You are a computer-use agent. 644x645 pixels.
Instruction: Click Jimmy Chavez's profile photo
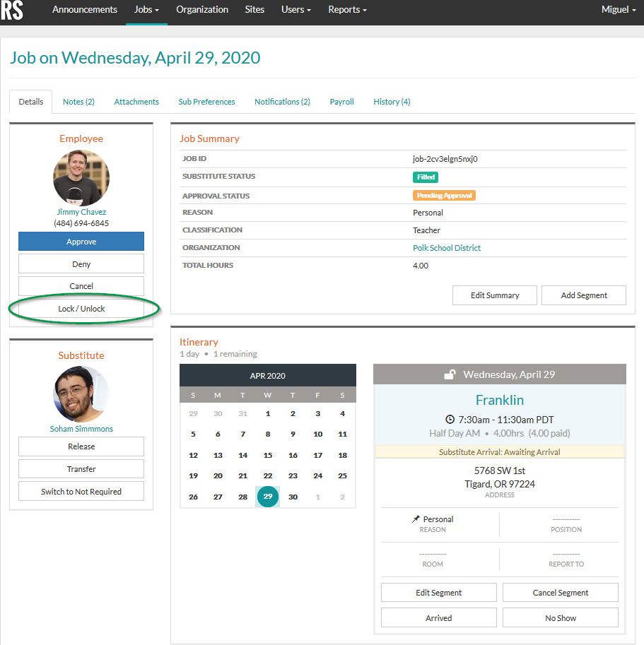[x=81, y=177]
